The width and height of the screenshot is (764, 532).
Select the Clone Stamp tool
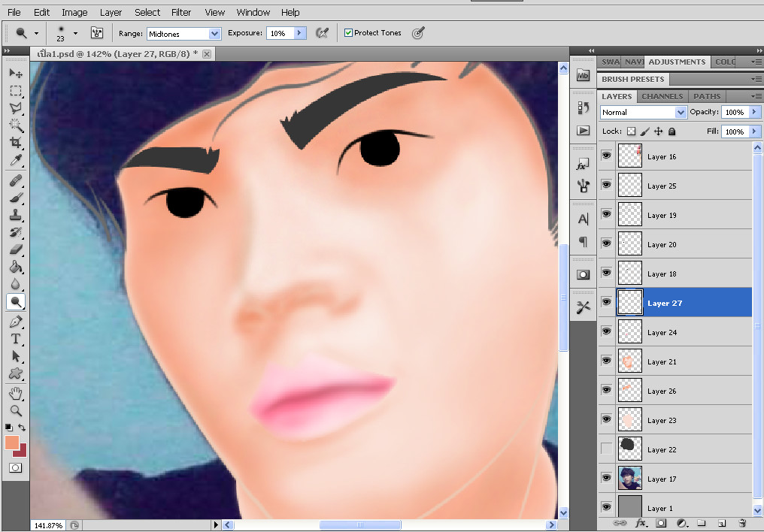click(x=16, y=215)
